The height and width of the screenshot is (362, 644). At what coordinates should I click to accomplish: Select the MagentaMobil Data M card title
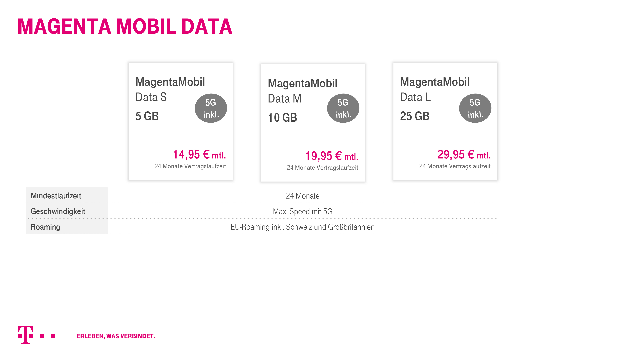point(303,91)
